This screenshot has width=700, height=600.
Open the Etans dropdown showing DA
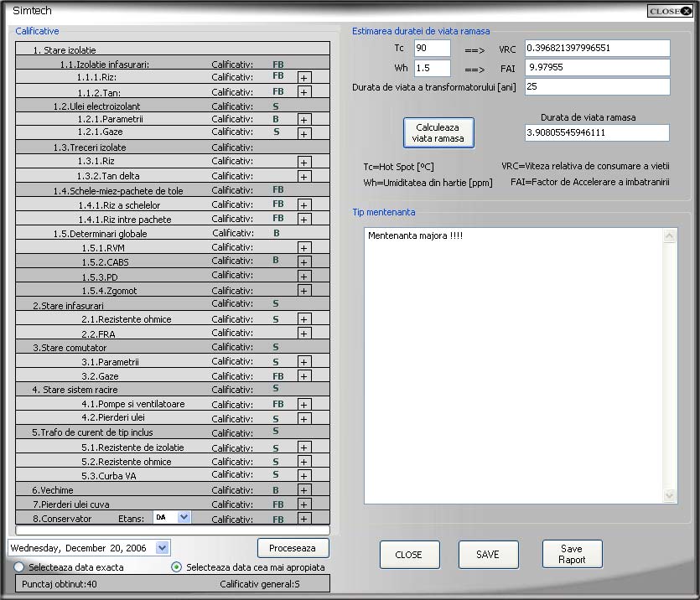pos(184,517)
